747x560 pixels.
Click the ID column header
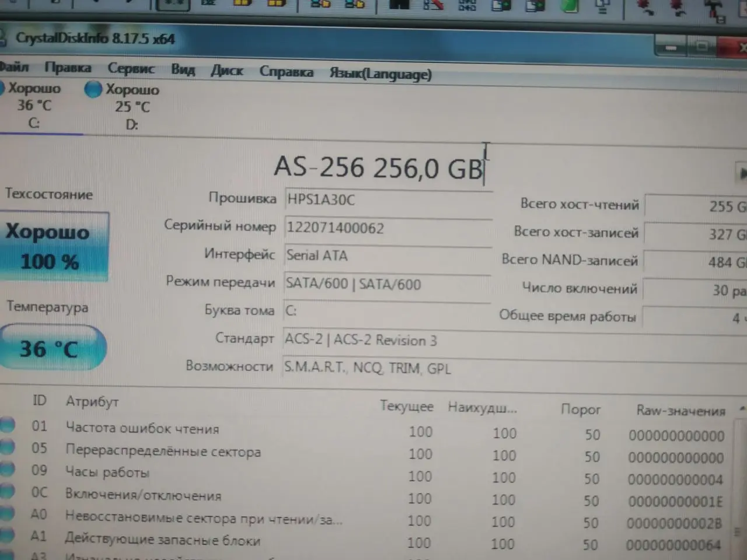[x=39, y=400]
